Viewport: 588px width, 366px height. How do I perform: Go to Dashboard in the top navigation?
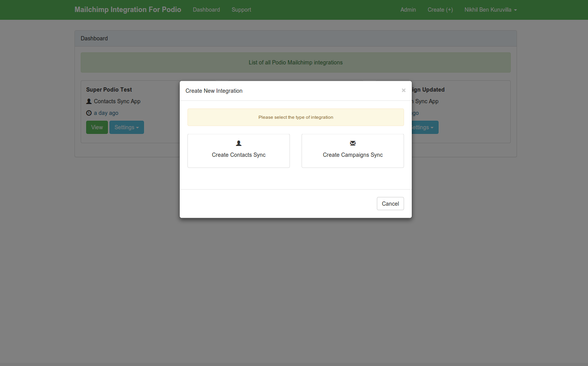point(206,10)
